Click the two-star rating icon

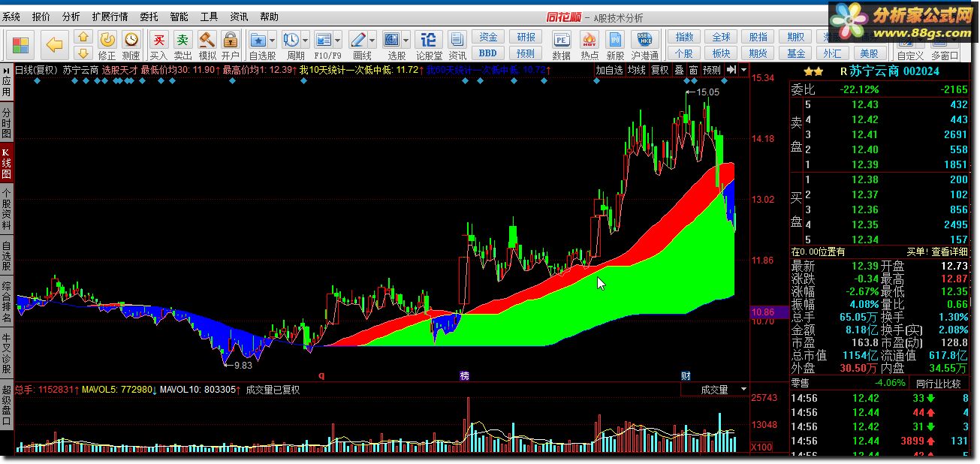(813, 71)
